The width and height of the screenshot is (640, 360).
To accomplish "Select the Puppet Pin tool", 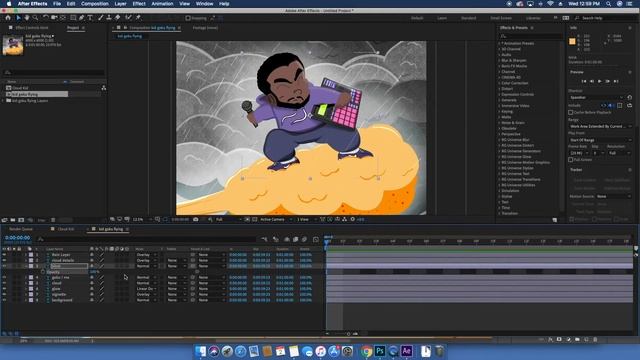I will tap(138, 18).
